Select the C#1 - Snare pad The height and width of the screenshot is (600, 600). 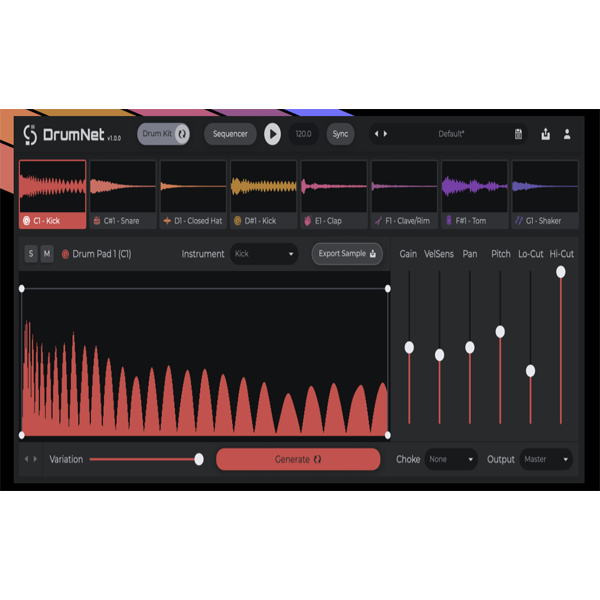click(x=123, y=194)
